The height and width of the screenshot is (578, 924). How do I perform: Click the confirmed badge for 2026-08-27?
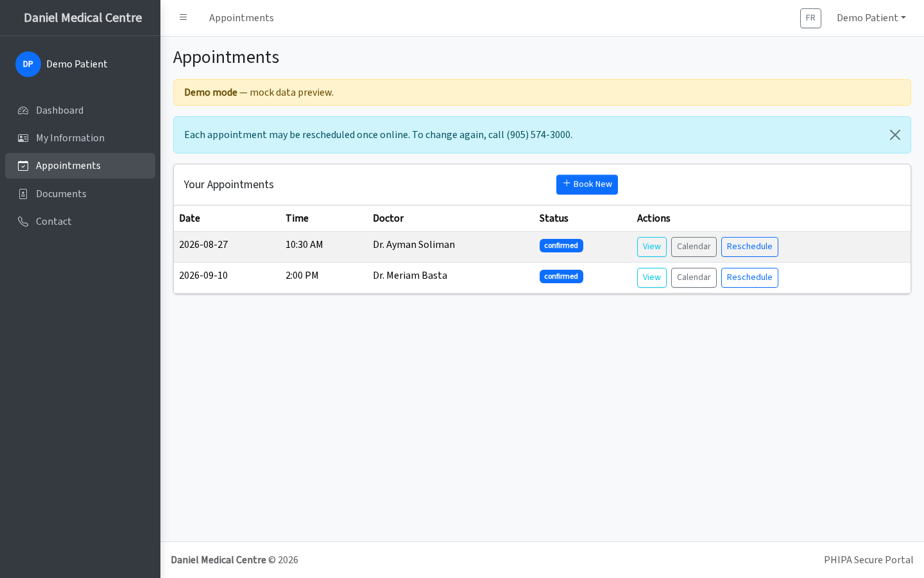[561, 246]
